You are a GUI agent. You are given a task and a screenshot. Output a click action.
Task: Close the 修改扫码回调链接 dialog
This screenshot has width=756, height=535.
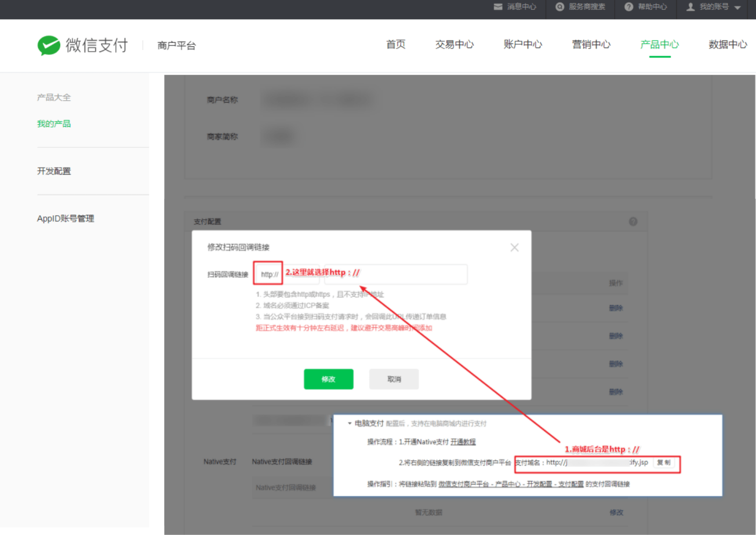(x=514, y=248)
